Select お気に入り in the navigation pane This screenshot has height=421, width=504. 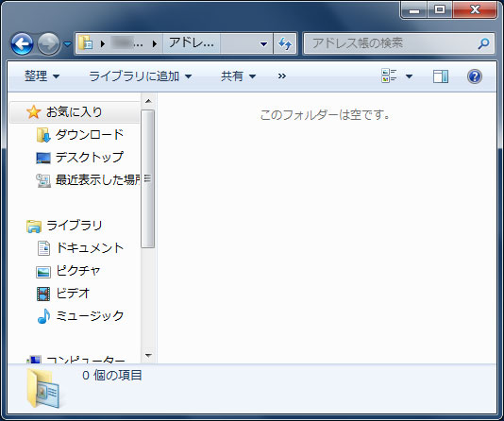click(75, 112)
